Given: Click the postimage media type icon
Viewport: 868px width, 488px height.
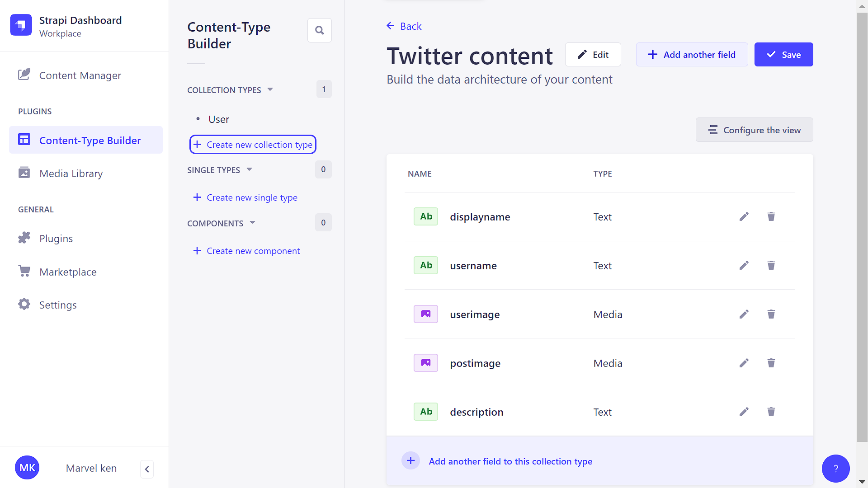Looking at the screenshot, I should pos(426,363).
